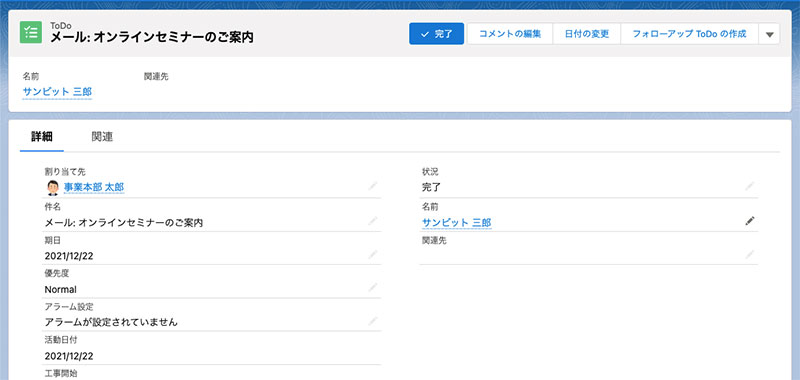Open サンビット 三郎 link in header
This screenshot has height=380, width=800.
(x=57, y=92)
